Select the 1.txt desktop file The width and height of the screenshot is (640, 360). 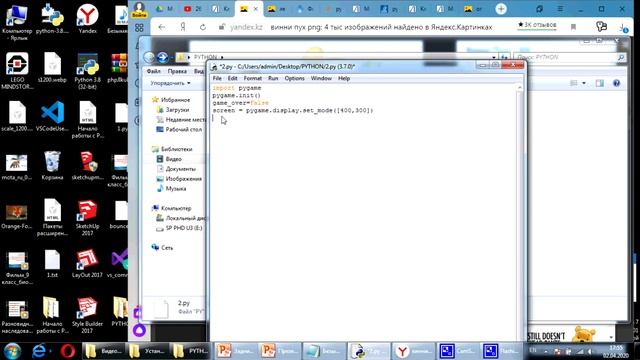click(52, 263)
